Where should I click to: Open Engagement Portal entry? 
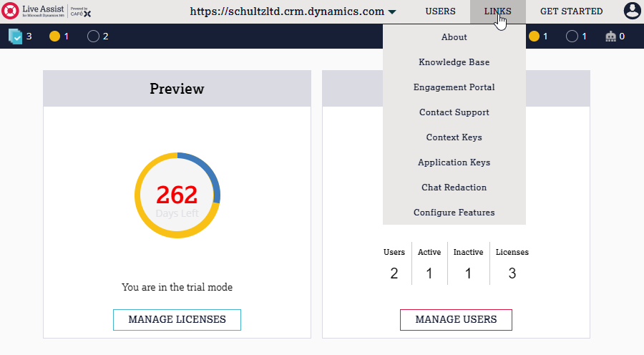click(x=454, y=87)
